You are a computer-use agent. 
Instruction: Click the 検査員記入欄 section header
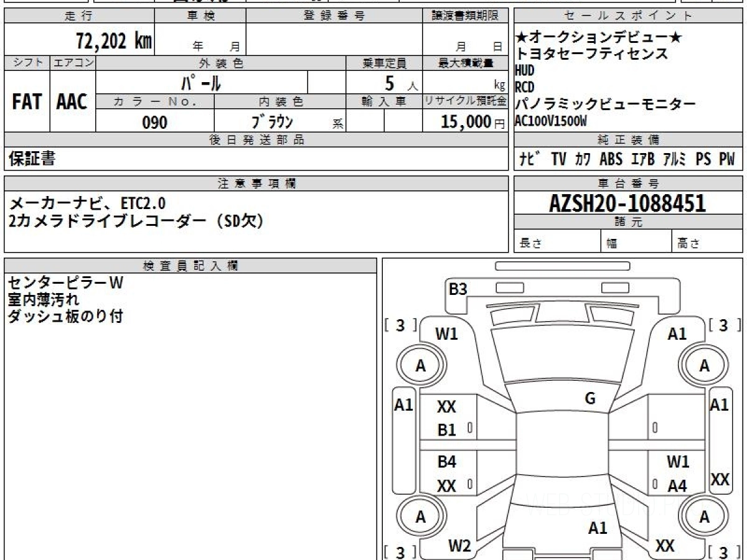pos(190,266)
